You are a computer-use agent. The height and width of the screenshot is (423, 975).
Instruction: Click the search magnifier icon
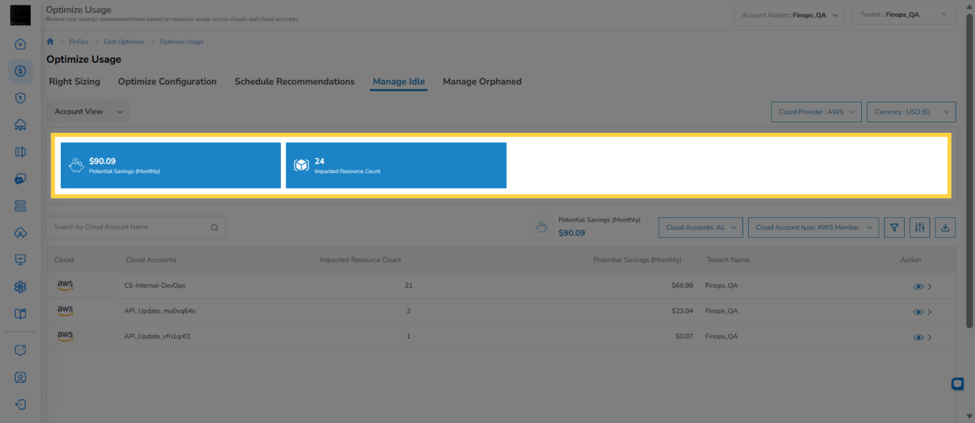click(215, 228)
